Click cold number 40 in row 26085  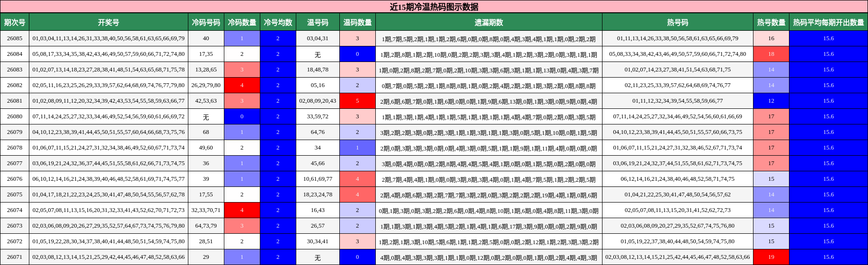click(206, 38)
